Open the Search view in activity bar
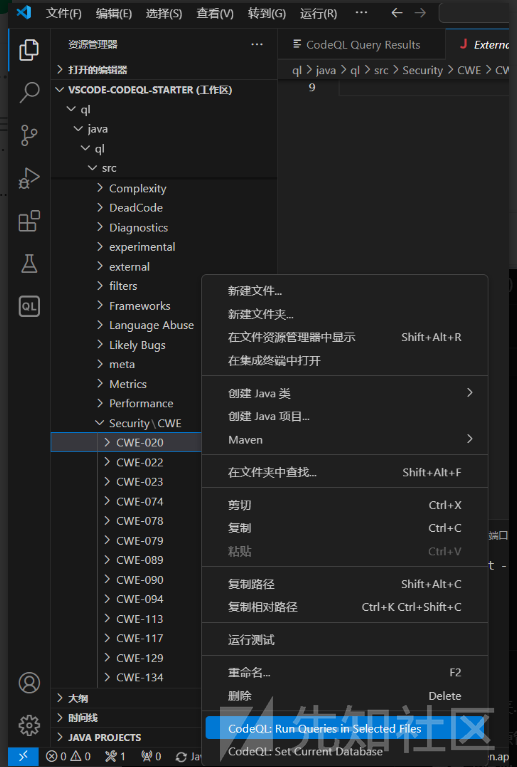 (x=29, y=92)
